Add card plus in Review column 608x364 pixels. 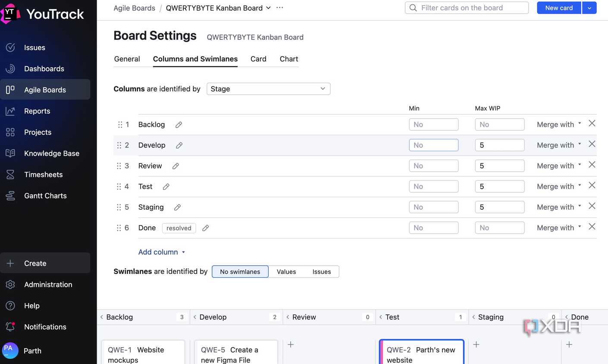(x=291, y=344)
